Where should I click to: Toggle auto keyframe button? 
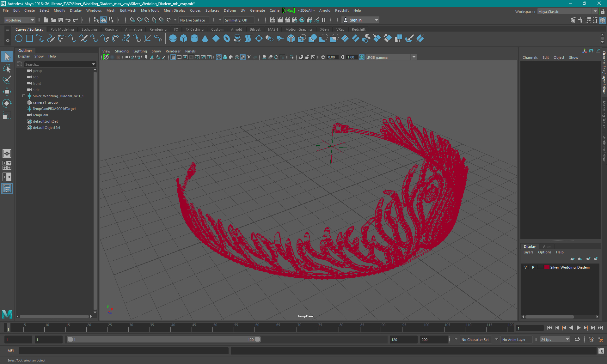point(591,339)
